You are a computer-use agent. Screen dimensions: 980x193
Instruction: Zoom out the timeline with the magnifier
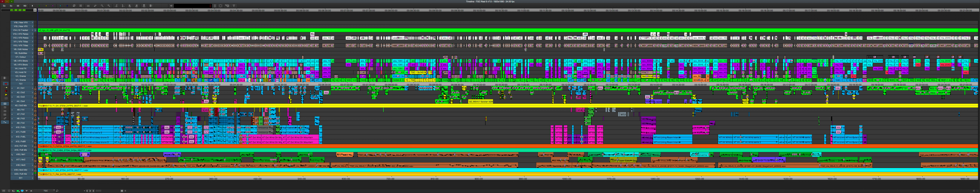[102, 6]
